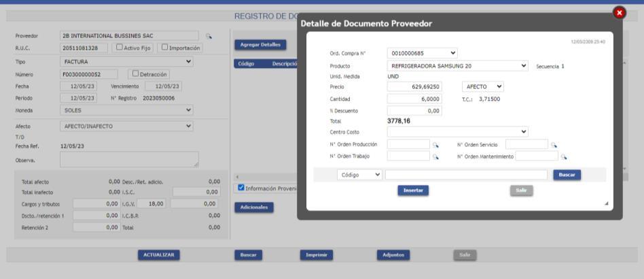Click the Dscto./retención 1 field
Screen dimensions: 644x279
97,215
